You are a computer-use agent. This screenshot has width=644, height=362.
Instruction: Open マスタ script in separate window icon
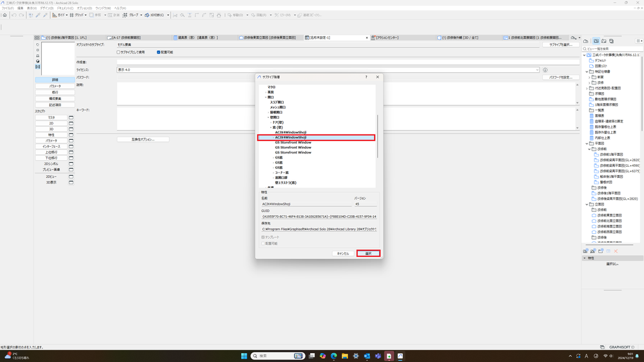[x=71, y=117]
